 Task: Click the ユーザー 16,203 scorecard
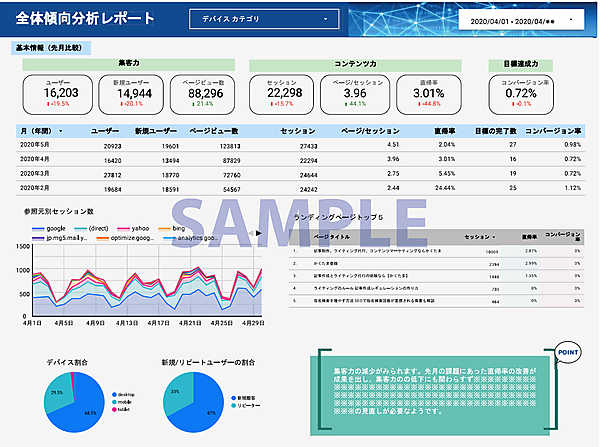point(56,92)
